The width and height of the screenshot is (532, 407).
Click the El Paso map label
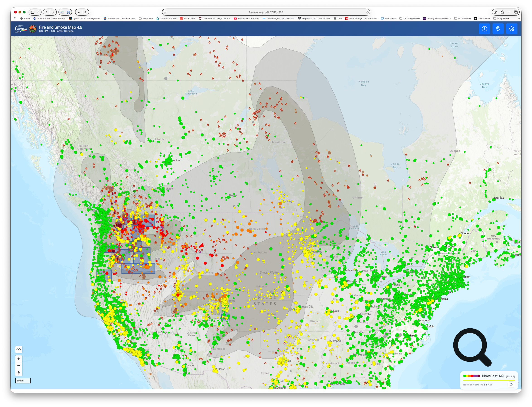click(220, 369)
